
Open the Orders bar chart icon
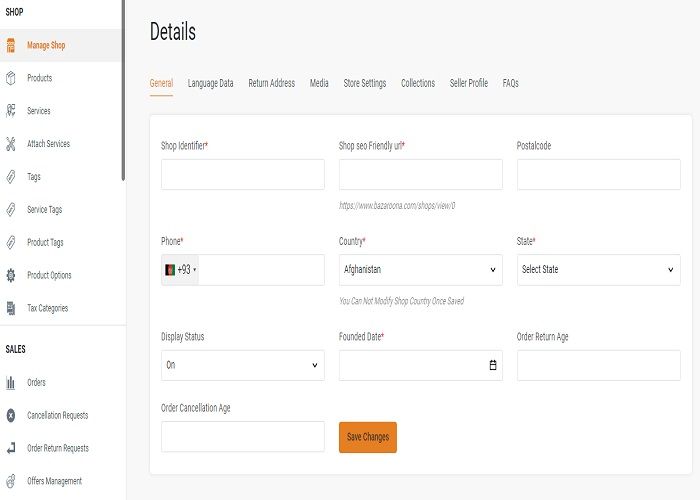[x=11, y=383]
